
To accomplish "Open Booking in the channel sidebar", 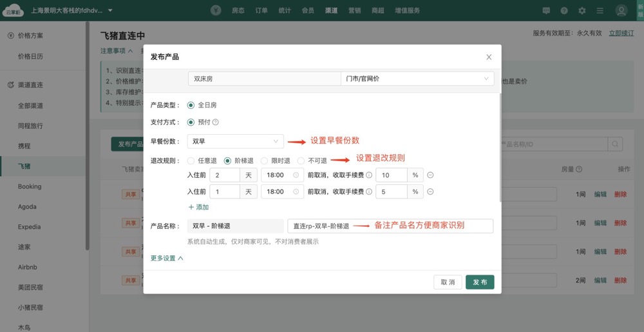I will (30, 186).
